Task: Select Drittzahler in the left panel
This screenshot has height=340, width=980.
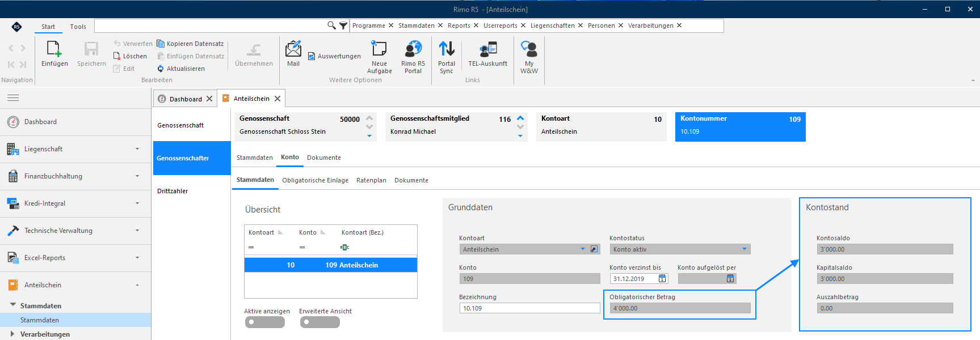Action: [173, 191]
